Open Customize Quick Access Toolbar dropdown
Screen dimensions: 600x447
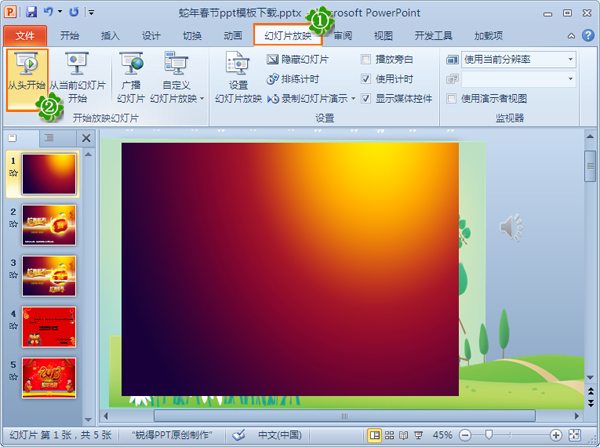coord(91,13)
